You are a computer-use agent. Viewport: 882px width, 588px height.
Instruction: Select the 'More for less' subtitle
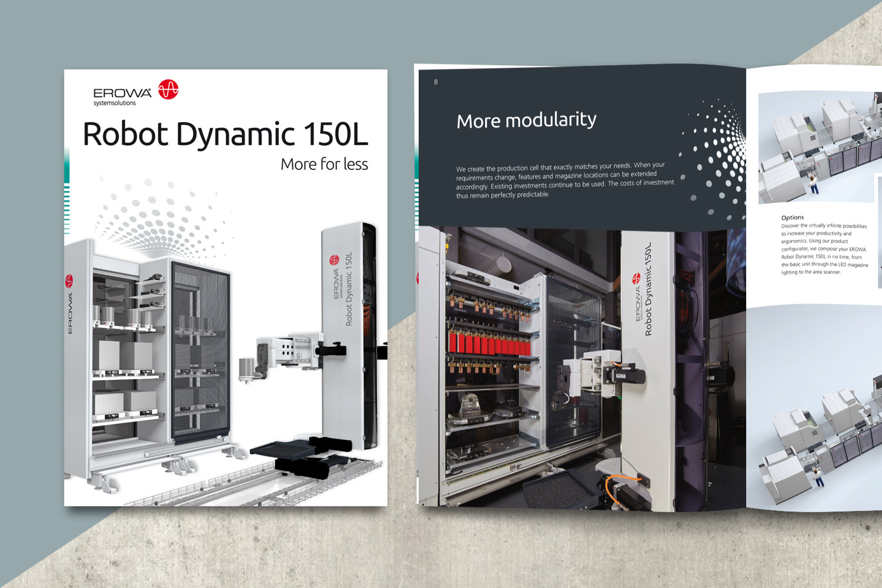(324, 164)
